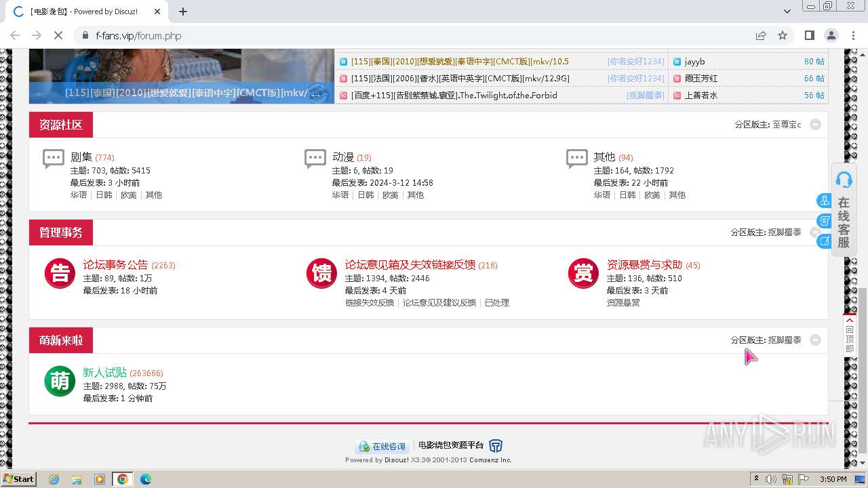Open the 在线客服 headset support widget
This screenshot has height=488, width=868.
(x=844, y=210)
